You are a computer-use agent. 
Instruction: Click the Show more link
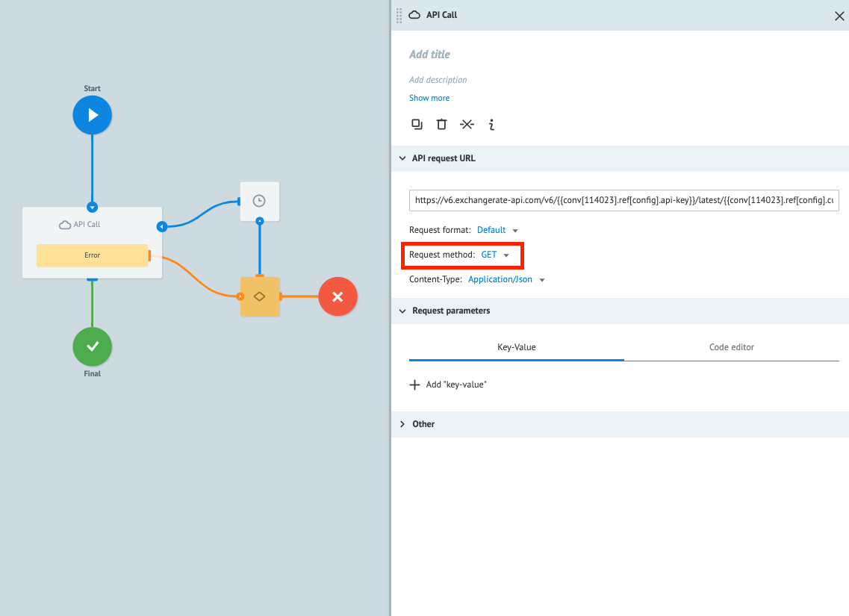[x=429, y=97]
